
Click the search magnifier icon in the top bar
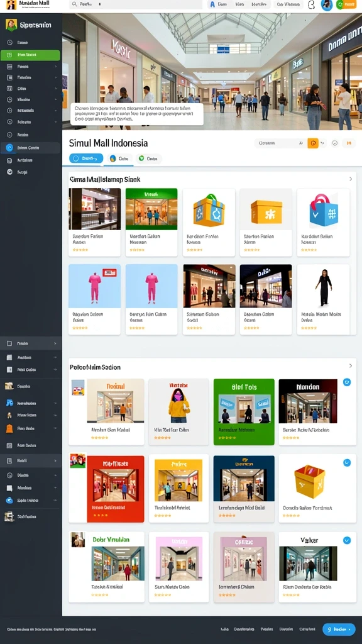(x=74, y=4)
